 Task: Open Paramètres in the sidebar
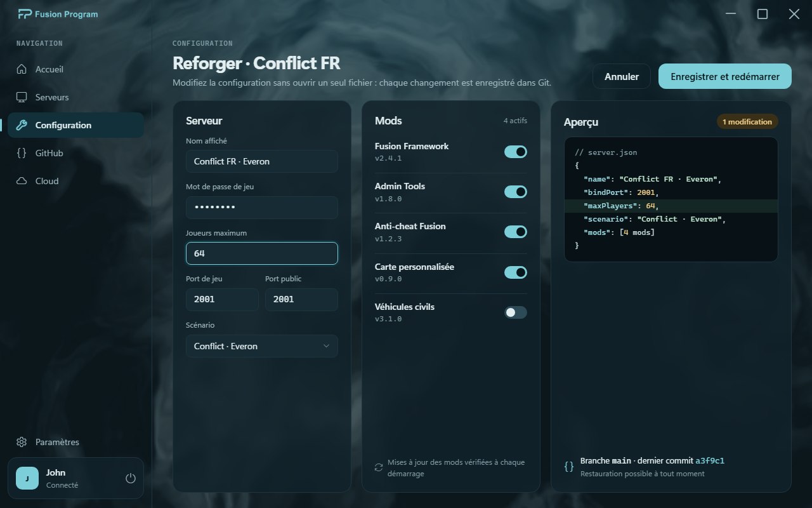75,442
